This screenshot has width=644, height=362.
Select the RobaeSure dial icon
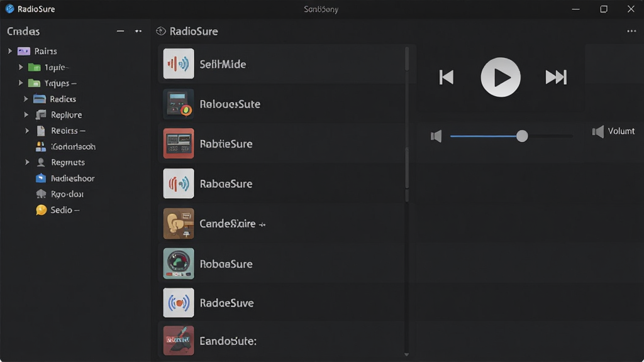click(179, 263)
